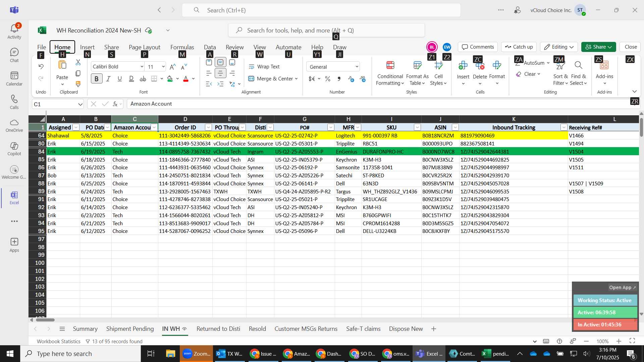Toggle Wrap Text
The width and height of the screenshot is (644, 362).
264,67
